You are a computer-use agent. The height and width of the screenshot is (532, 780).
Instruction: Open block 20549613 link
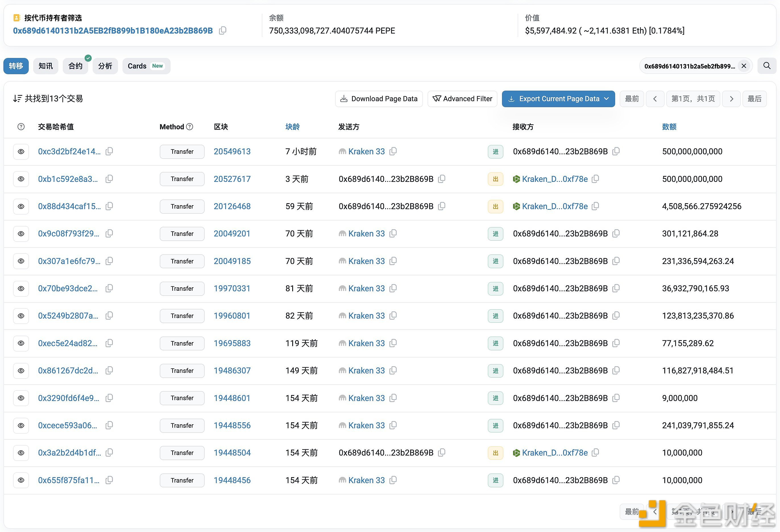[x=232, y=151]
